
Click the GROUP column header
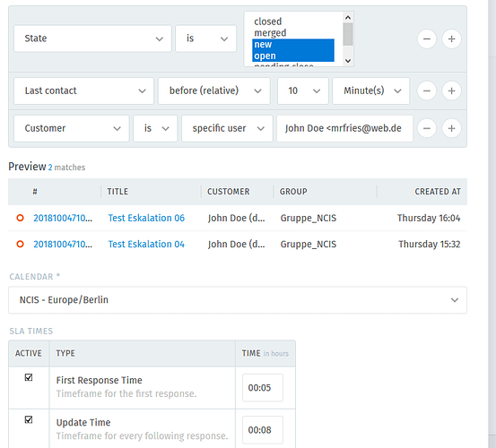click(293, 192)
